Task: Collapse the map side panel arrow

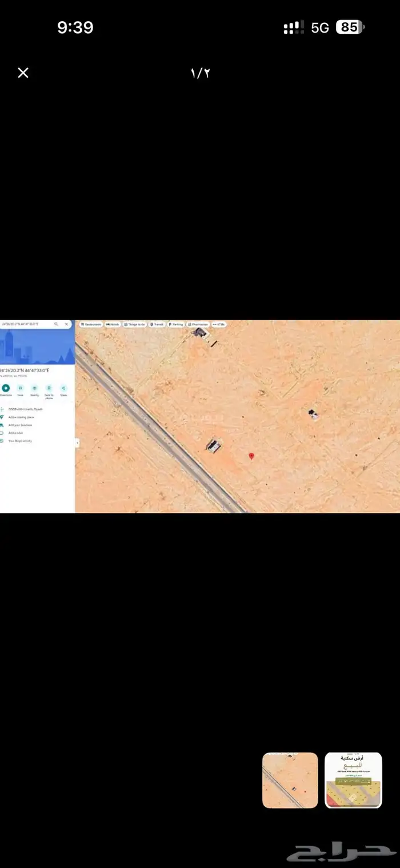Action: coord(77,443)
